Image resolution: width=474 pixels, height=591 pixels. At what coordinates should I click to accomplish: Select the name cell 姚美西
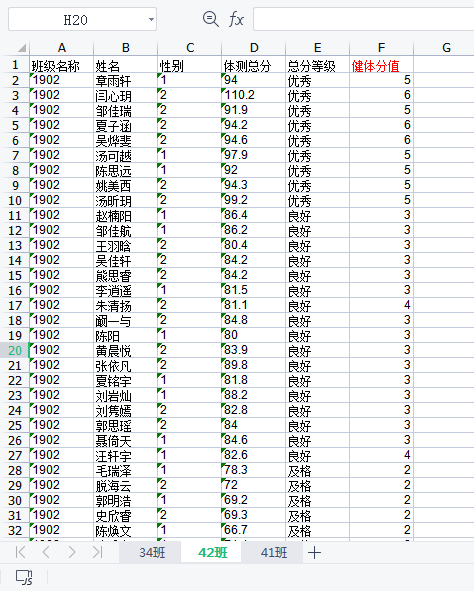click(x=125, y=185)
